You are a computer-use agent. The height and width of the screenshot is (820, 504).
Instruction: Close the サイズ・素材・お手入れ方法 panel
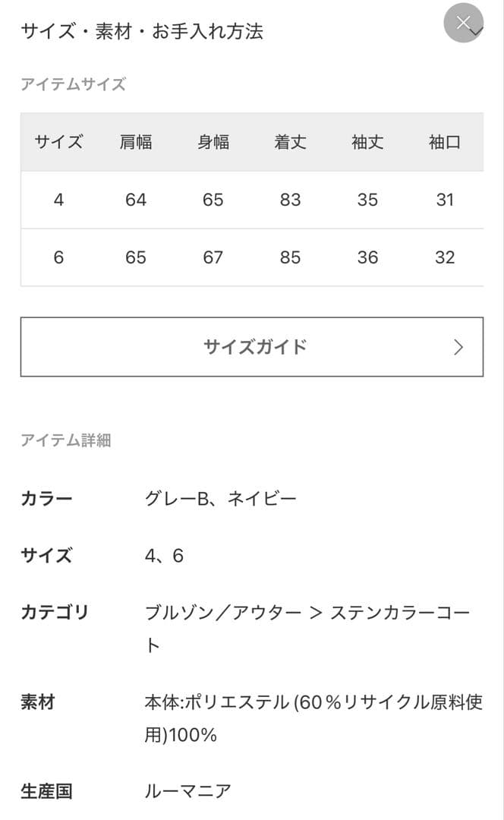point(463,23)
